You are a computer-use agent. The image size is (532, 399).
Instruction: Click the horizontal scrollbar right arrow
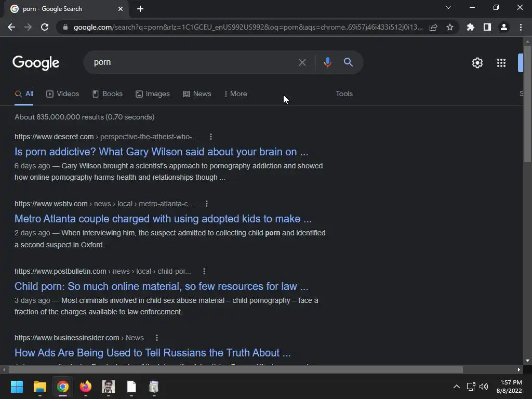point(519,369)
